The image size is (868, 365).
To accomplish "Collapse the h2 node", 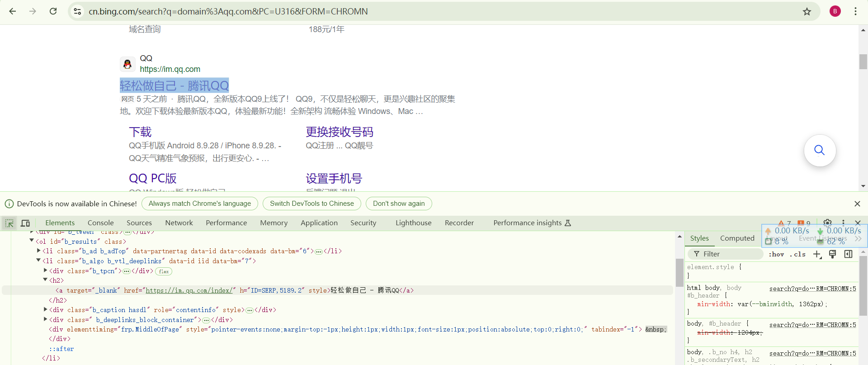I will click(45, 280).
